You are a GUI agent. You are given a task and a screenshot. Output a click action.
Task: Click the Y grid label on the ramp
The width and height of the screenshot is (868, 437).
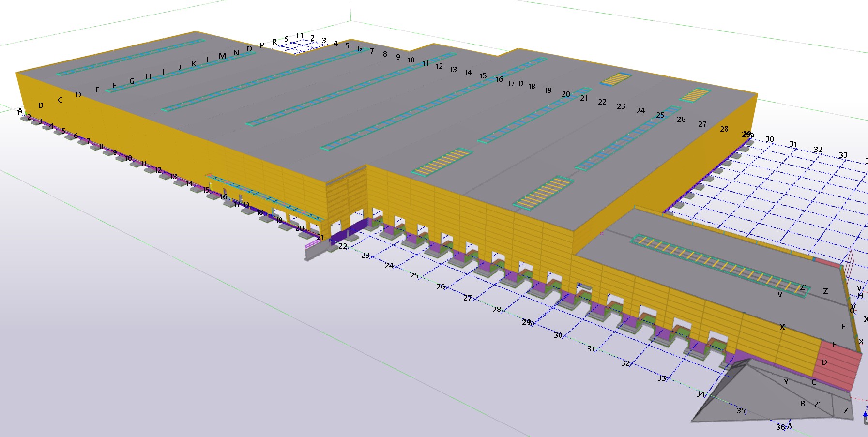click(x=786, y=382)
